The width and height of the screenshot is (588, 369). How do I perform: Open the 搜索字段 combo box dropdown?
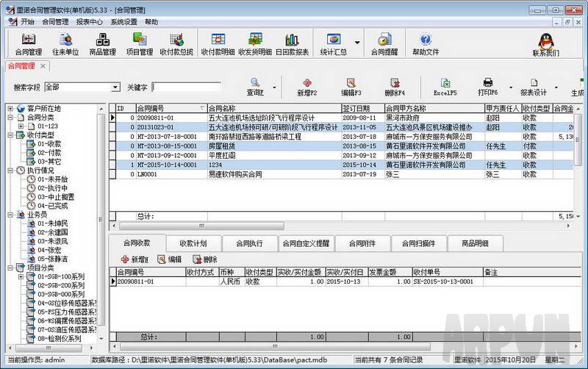click(115, 87)
